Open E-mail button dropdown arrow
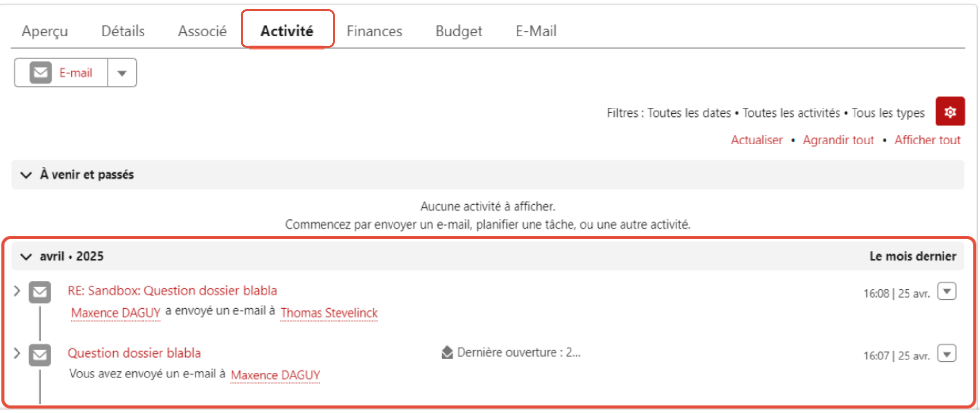980x413 pixels. (122, 73)
